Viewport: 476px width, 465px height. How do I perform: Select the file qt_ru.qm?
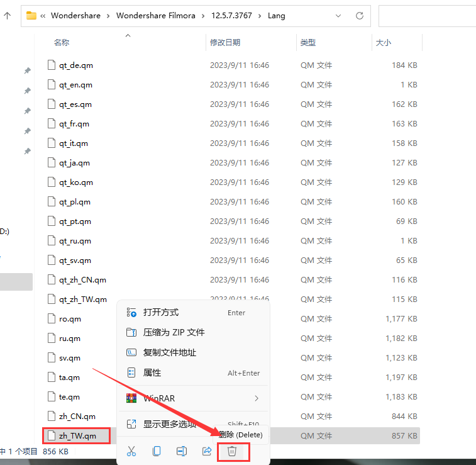[75, 241]
